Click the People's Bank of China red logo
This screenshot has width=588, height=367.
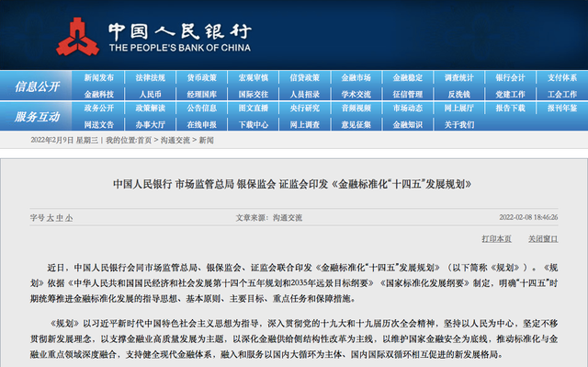point(77,37)
